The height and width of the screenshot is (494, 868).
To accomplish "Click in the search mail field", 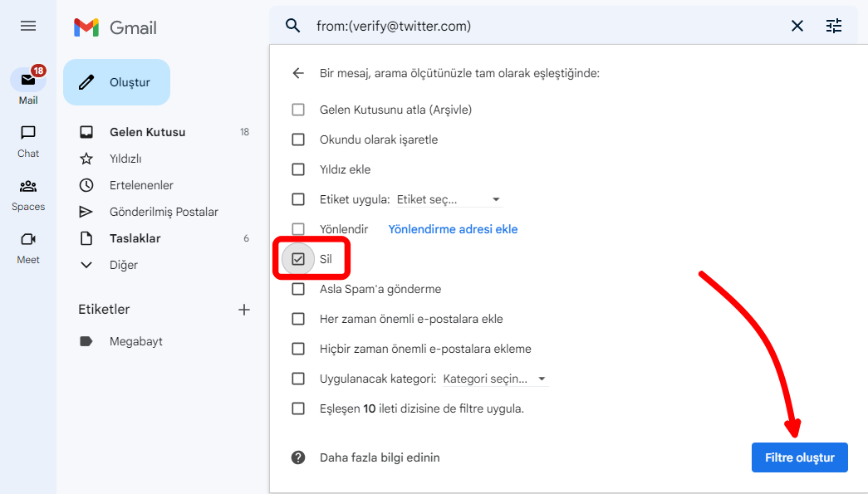I will coord(540,26).
